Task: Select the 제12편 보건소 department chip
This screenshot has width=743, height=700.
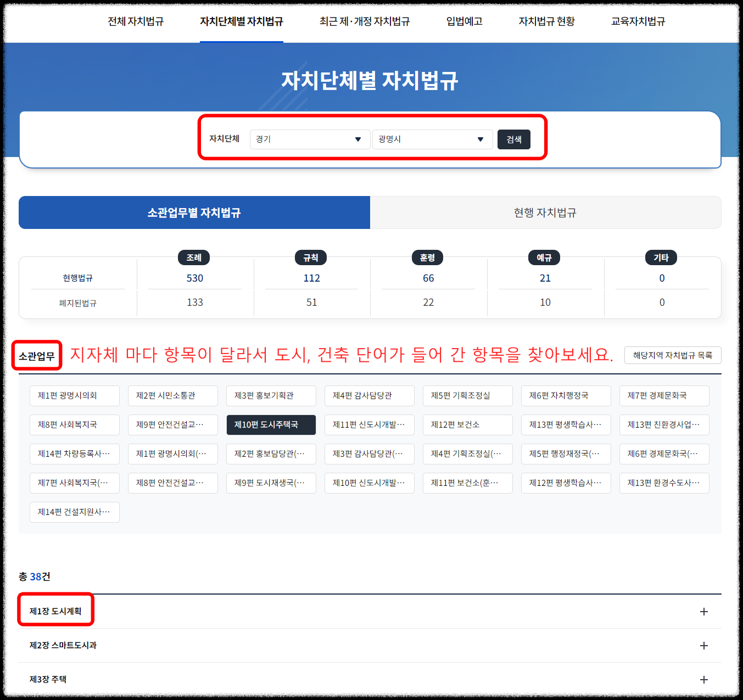Action: (x=467, y=424)
